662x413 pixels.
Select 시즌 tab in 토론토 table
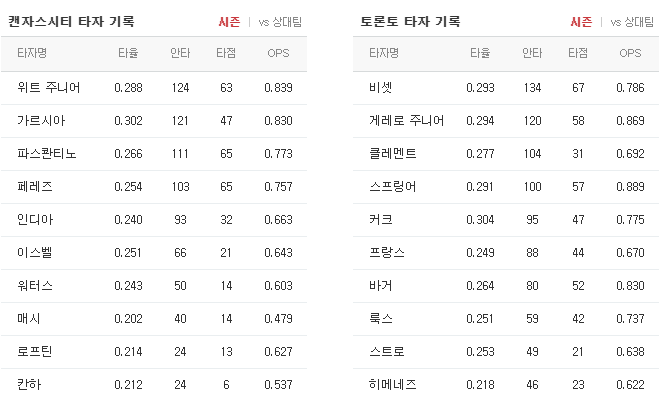tap(581, 22)
